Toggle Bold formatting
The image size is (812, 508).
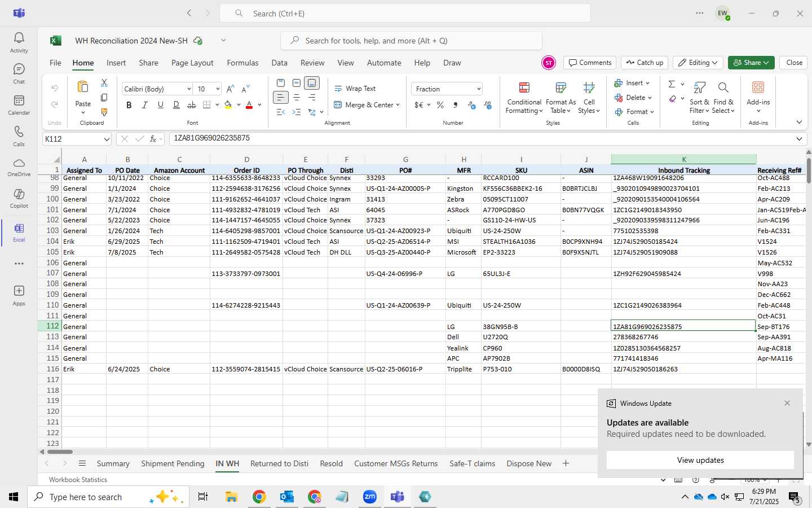[x=129, y=105]
